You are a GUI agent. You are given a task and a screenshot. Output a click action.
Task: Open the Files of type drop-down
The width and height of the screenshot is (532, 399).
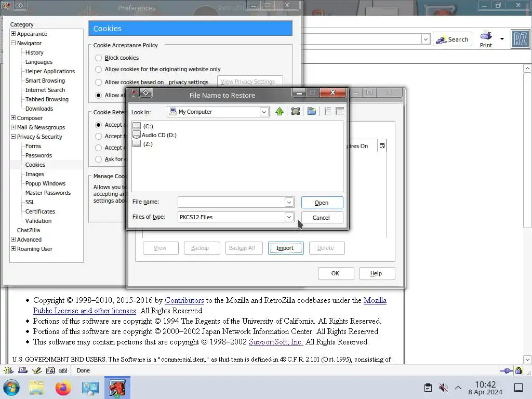(x=289, y=217)
